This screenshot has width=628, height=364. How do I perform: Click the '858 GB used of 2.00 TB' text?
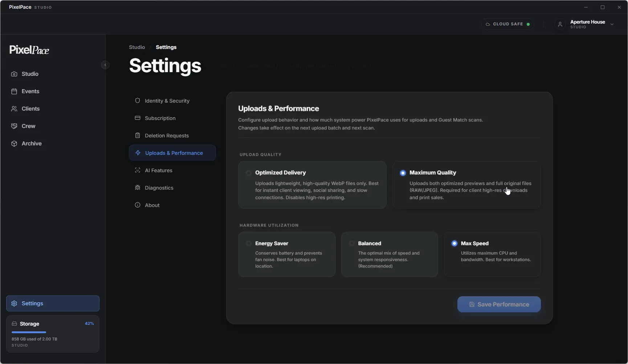tap(34, 339)
